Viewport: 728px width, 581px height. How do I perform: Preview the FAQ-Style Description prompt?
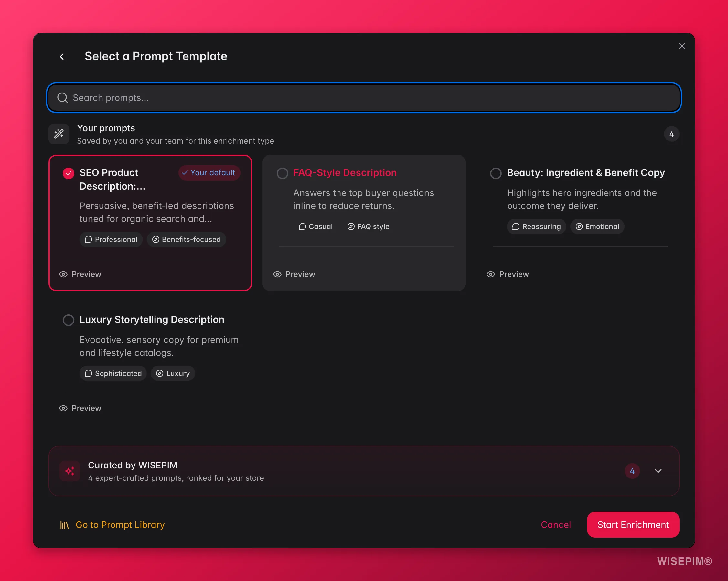[x=294, y=274]
